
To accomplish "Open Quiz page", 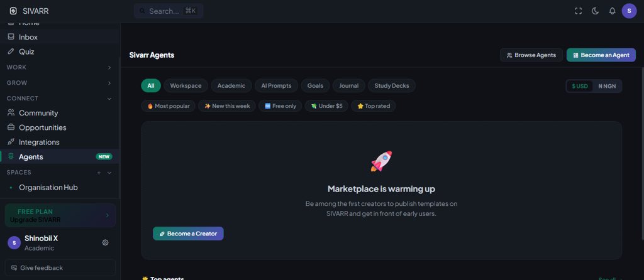I will point(60,51).
